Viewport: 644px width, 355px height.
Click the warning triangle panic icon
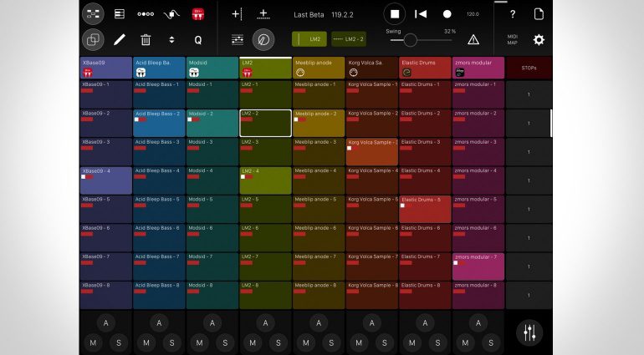473,39
